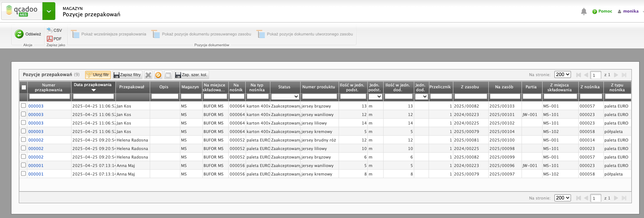
Task: Go to last page in top pager
Action: coord(624,75)
